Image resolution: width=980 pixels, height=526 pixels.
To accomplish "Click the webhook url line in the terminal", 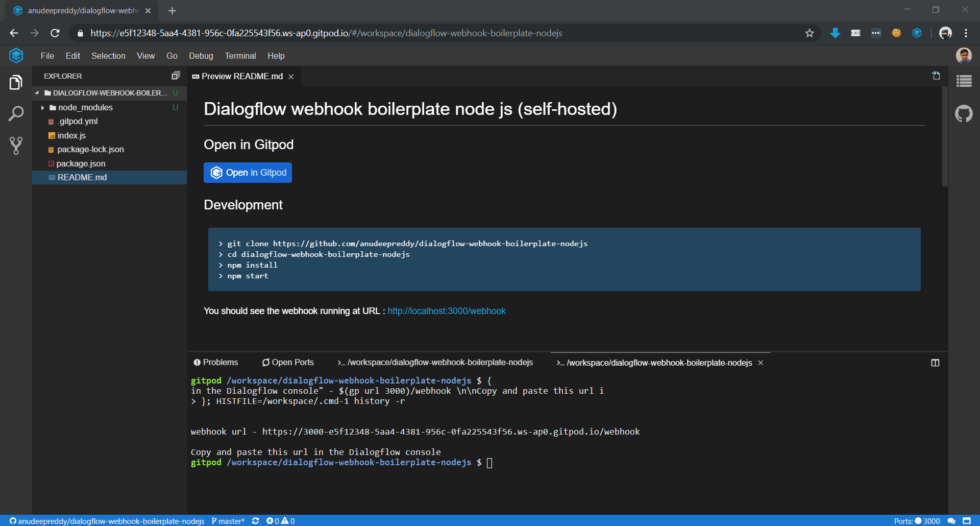I will tap(415, 432).
